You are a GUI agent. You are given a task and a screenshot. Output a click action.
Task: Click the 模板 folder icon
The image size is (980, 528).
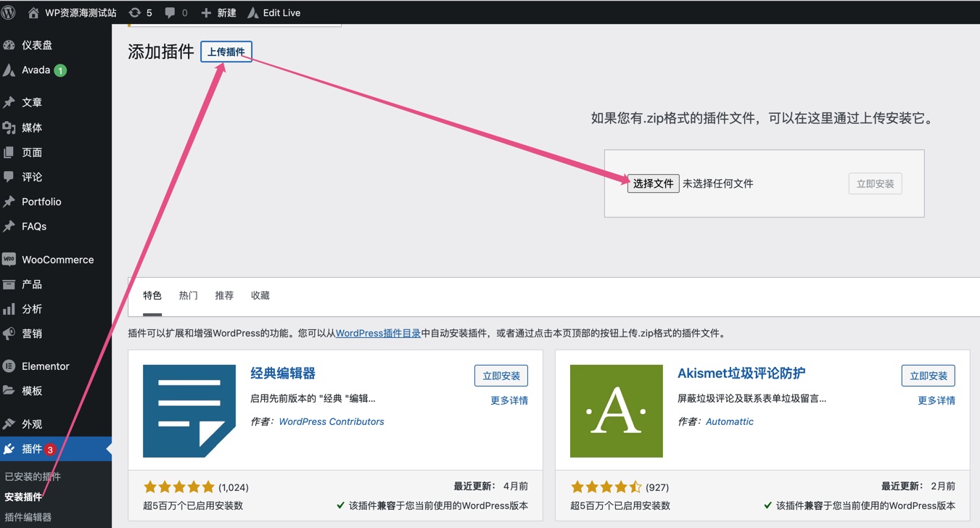pyautogui.click(x=9, y=391)
